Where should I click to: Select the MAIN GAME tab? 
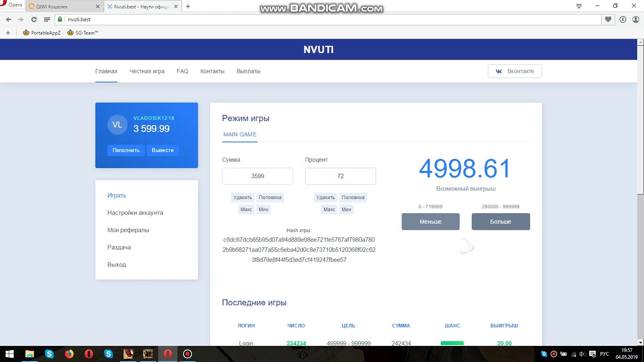[240, 135]
